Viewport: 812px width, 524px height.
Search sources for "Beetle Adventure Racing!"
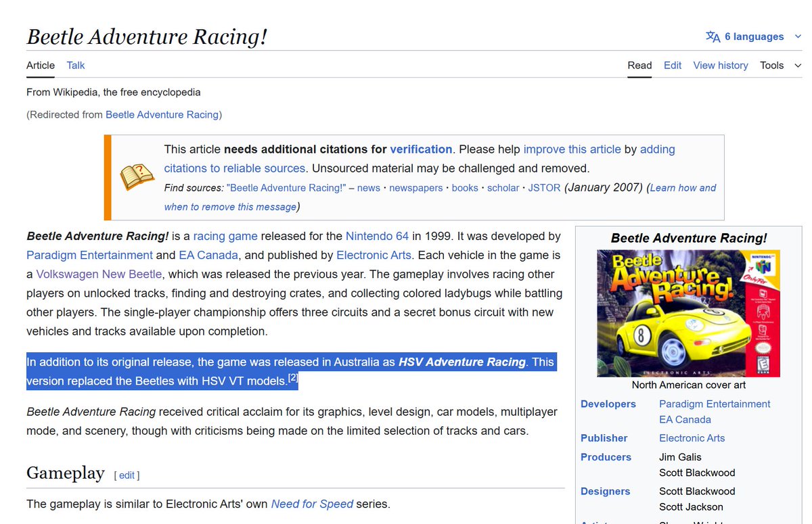(286, 188)
